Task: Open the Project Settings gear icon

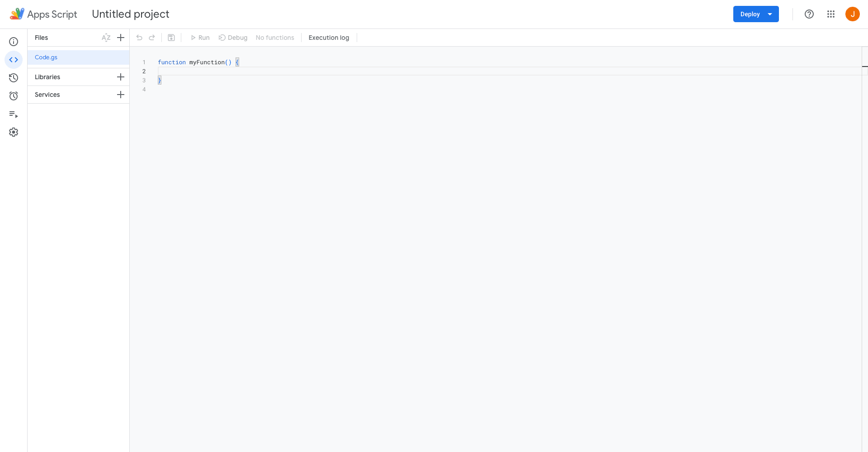Action: click(x=14, y=132)
